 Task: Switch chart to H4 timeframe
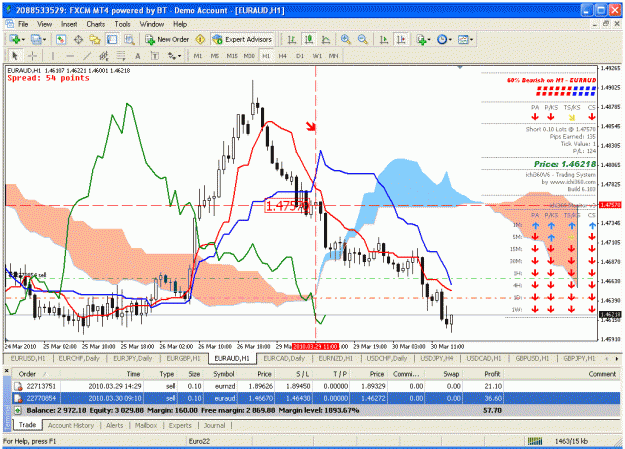pyautogui.click(x=283, y=56)
